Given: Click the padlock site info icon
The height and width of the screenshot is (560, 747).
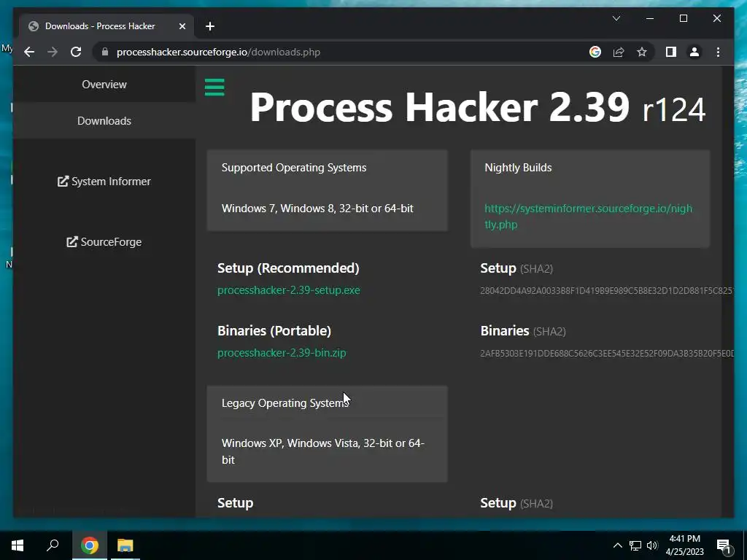Looking at the screenshot, I should 105,52.
